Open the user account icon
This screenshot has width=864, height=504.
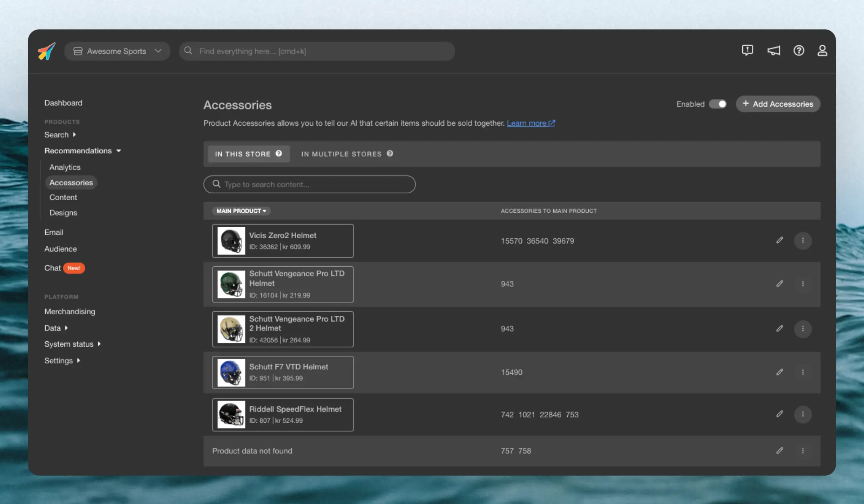pos(822,51)
